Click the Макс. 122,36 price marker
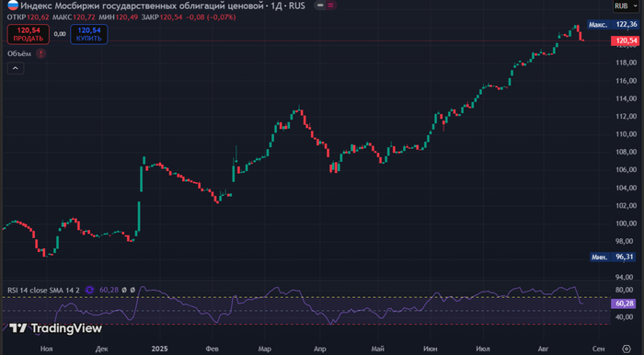 tap(613, 25)
